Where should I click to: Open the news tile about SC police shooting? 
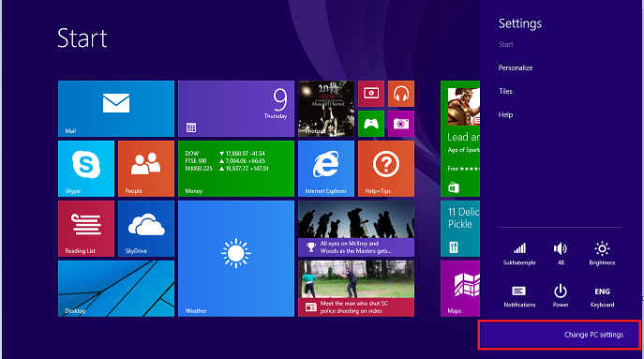pyautogui.click(x=356, y=289)
